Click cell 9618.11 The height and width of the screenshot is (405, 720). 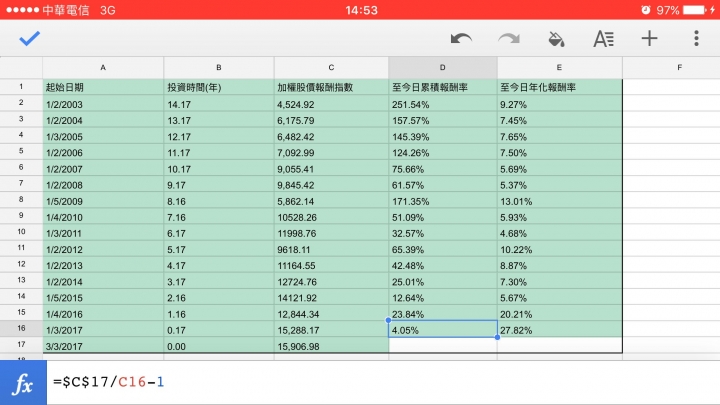tap(332, 250)
